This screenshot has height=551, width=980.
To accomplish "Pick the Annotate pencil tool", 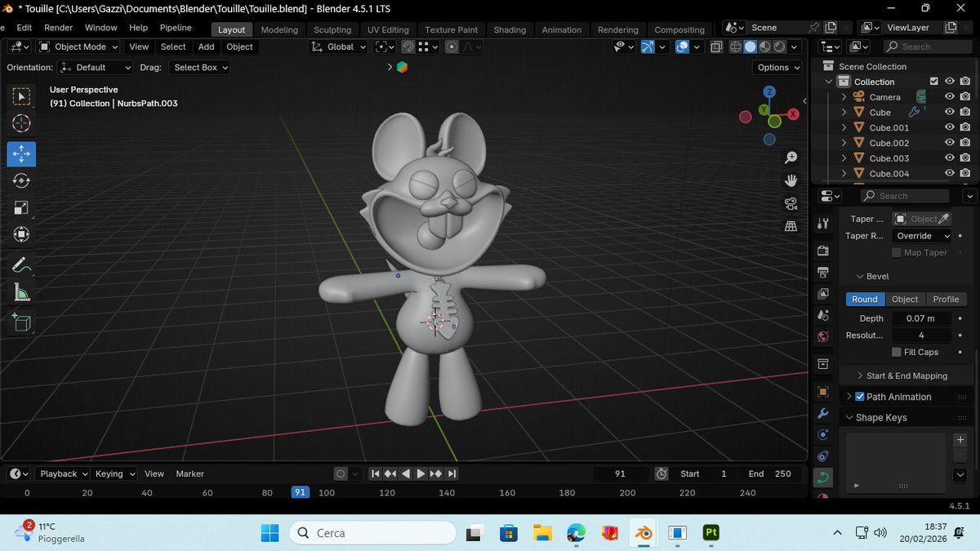I will pos(22,265).
